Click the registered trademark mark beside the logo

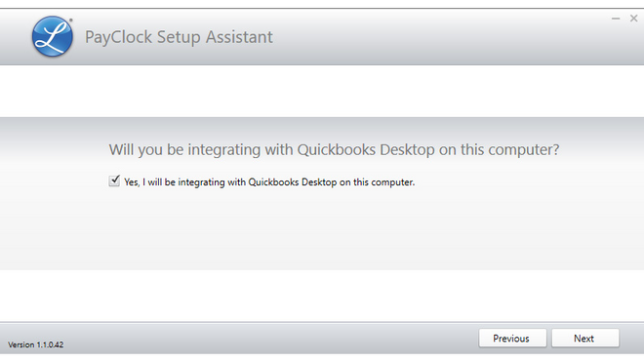(x=71, y=20)
